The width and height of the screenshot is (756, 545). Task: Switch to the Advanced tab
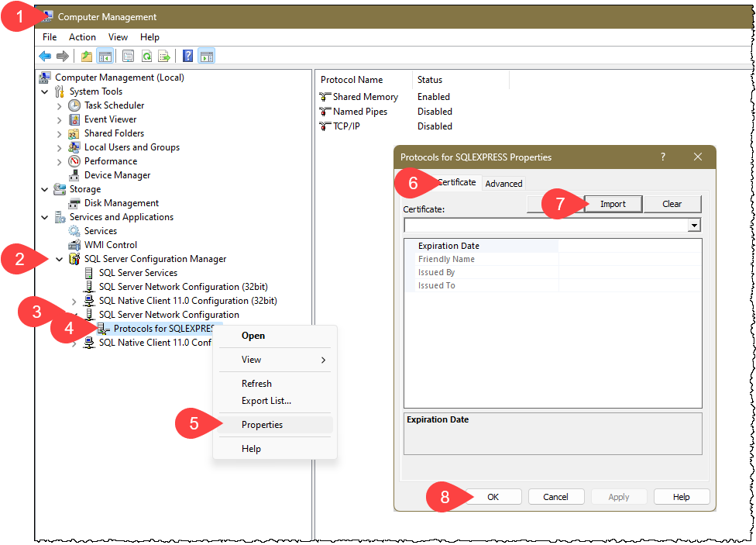(x=503, y=184)
